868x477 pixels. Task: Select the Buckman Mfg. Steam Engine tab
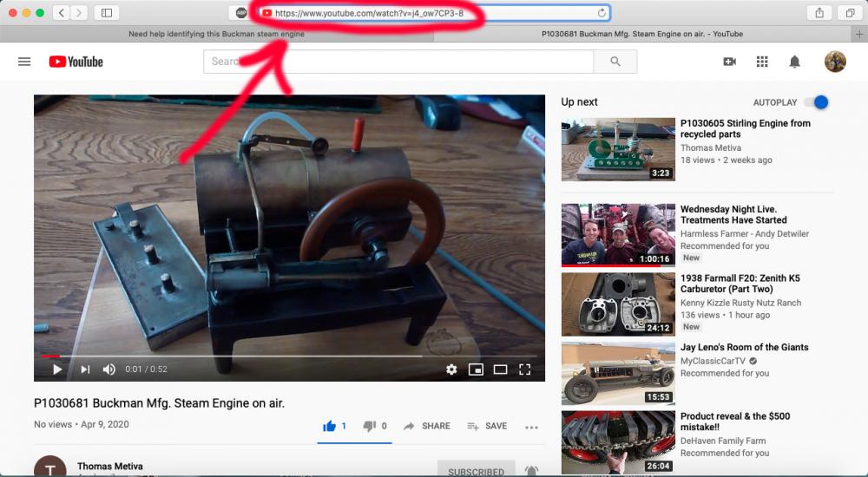click(x=641, y=34)
